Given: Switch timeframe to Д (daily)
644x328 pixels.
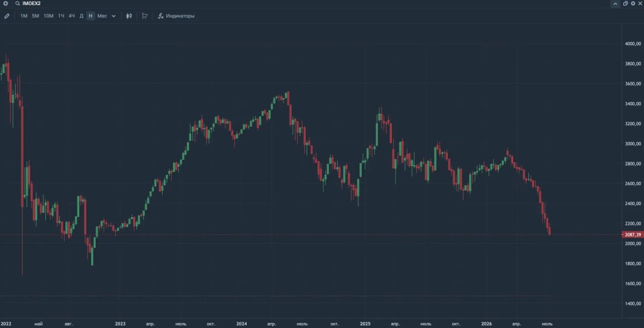Looking at the screenshot, I should pyautogui.click(x=81, y=16).
